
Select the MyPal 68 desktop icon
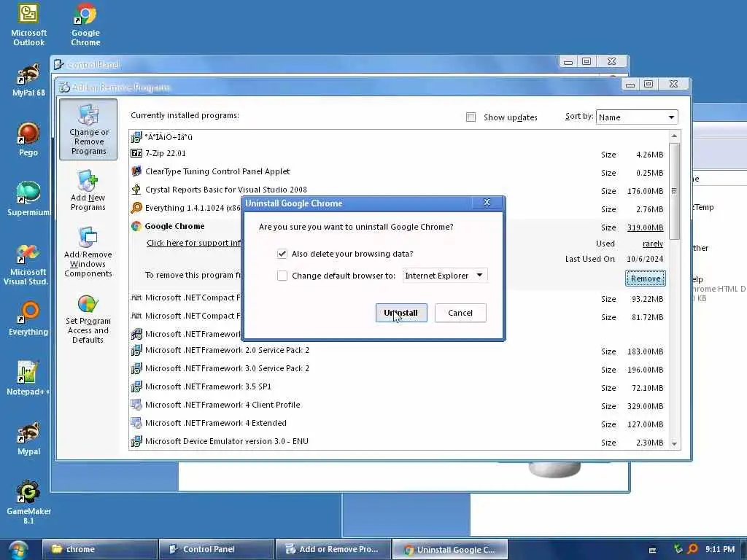tap(28, 79)
